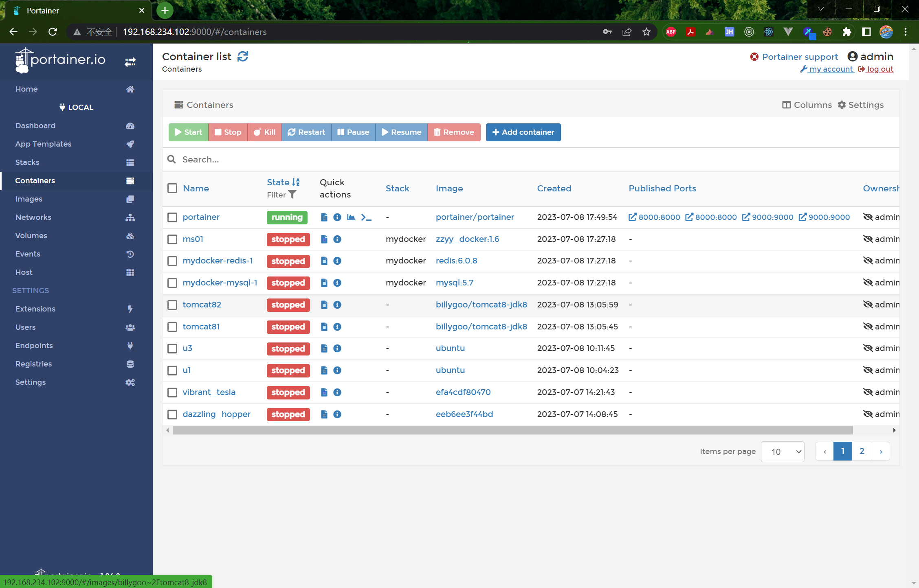Image resolution: width=919 pixels, height=588 pixels.
Task: Open console icon for portainer container
Action: 366,217
